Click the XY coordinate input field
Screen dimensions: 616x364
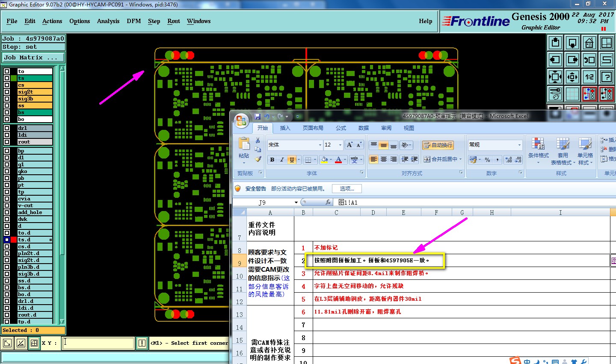tap(98, 343)
